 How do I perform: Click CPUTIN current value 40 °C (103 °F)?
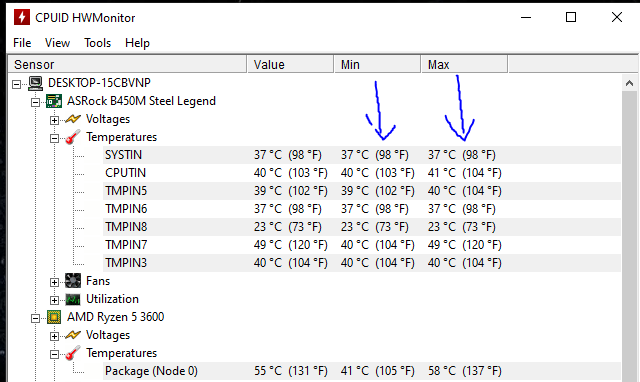coord(291,173)
